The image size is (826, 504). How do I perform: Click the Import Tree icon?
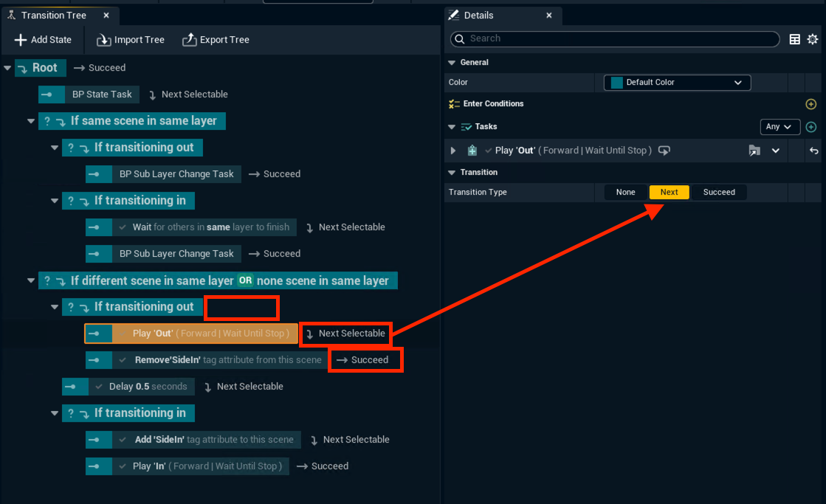click(x=104, y=40)
